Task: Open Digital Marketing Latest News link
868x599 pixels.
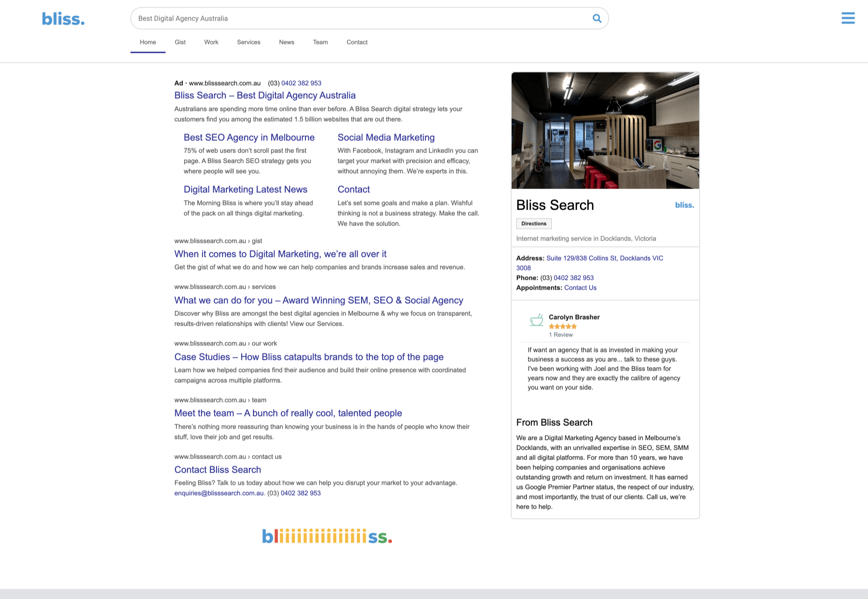Action: [246, 190]
